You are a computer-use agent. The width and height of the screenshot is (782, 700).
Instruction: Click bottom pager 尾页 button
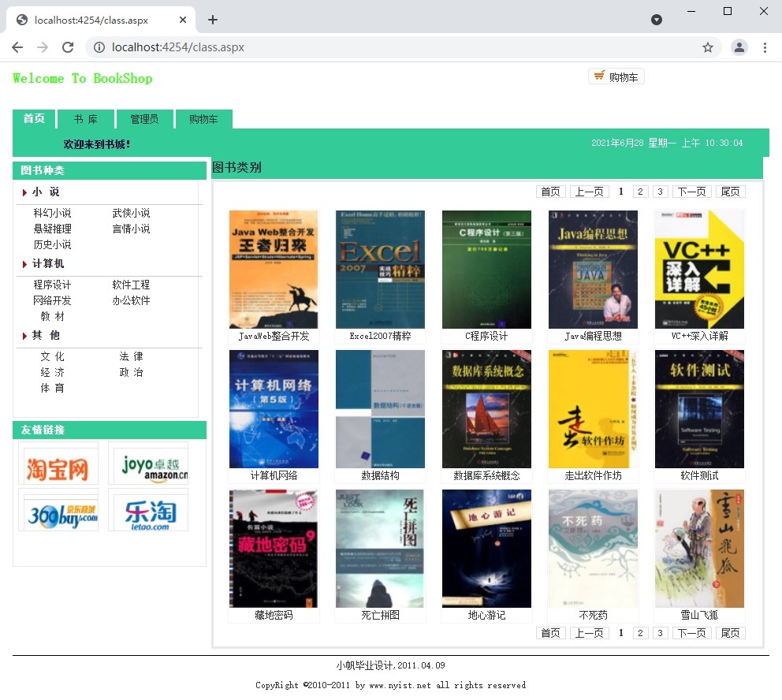pos(731,633)
